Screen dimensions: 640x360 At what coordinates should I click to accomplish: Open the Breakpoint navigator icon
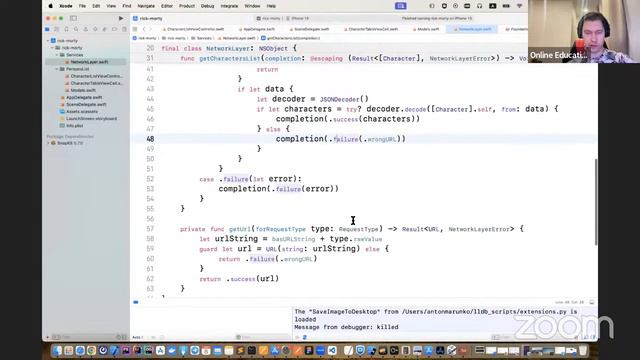click(x=114, y=29)
